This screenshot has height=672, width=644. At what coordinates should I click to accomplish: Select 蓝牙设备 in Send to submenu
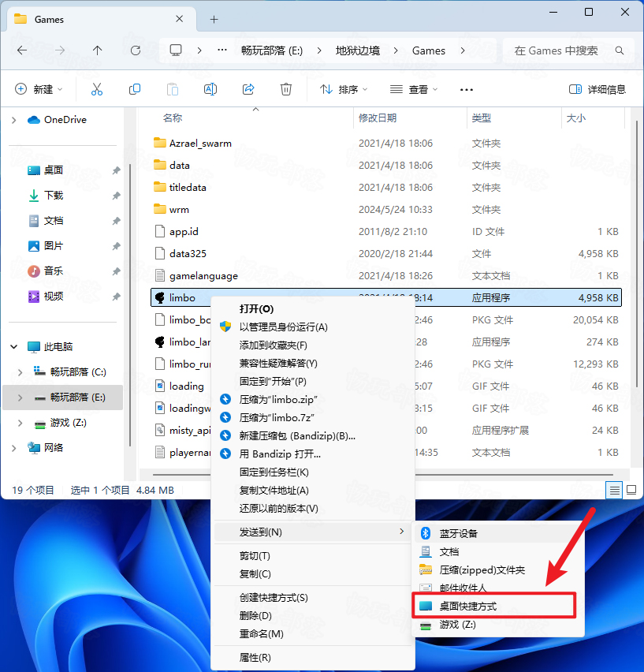(x=458, y=533)
